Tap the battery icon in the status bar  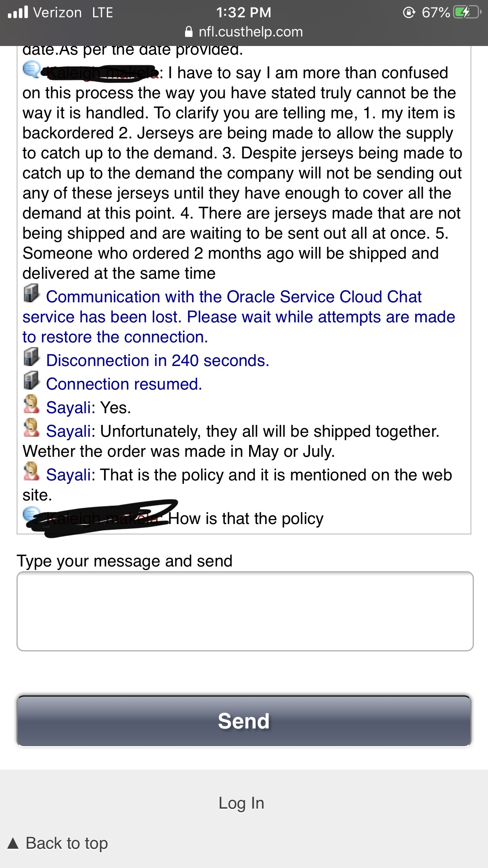467,13
